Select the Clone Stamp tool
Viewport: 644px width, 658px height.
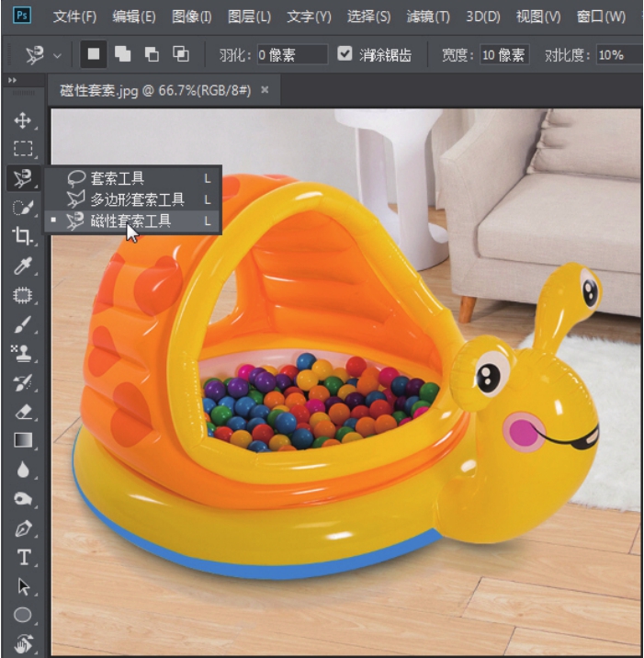(x=23, y=353)
